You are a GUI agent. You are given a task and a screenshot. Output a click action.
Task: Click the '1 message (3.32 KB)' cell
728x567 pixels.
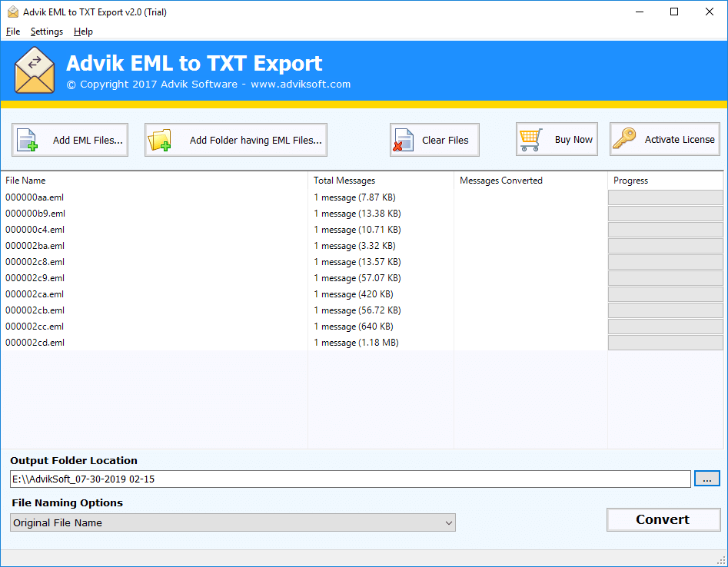(x=354, y=246)
